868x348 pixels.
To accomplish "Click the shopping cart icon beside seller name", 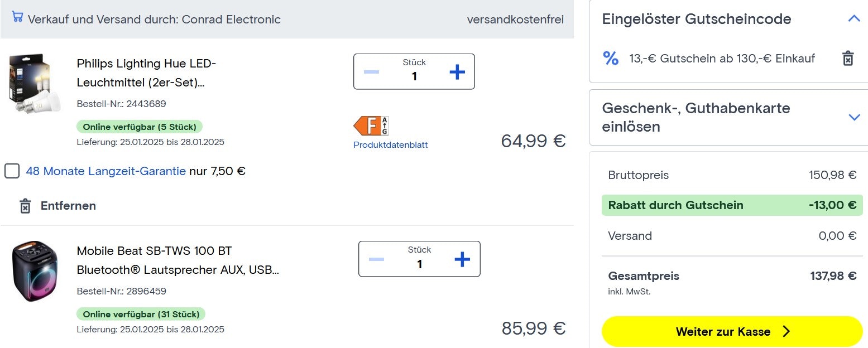I will (17, 18).
